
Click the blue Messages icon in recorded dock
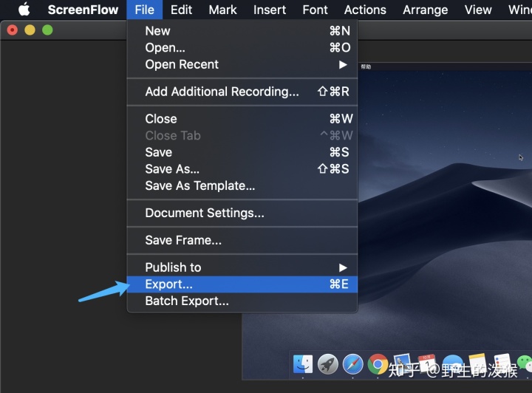pos(453,364)
